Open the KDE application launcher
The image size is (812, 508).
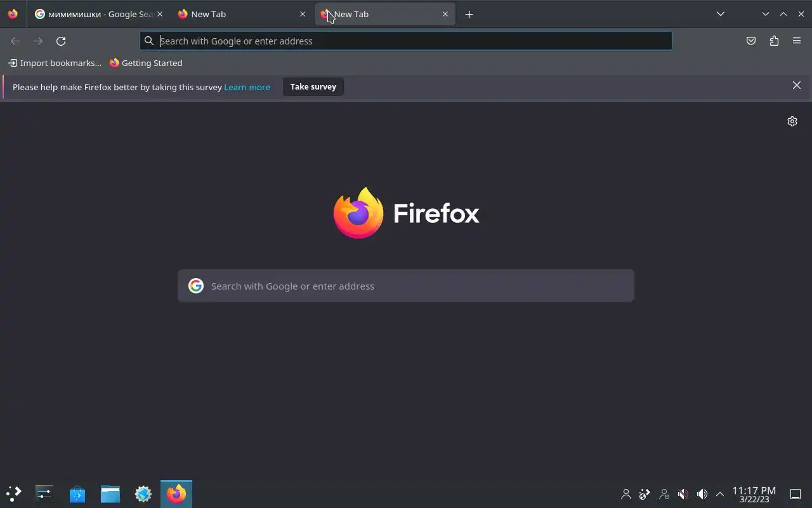pos(14,493)
